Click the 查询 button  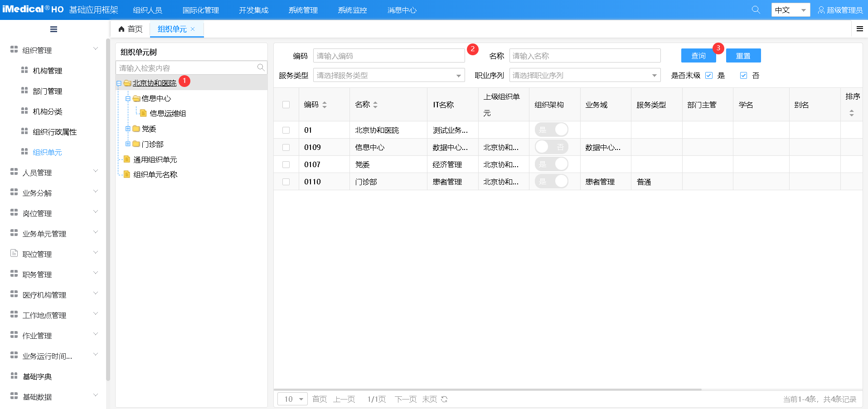[x=698, y=56]
